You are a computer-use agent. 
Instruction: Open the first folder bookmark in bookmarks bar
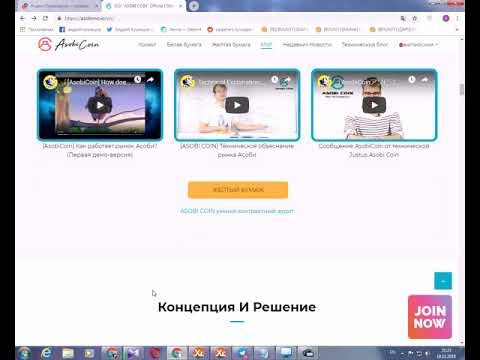tap(284, 29)
